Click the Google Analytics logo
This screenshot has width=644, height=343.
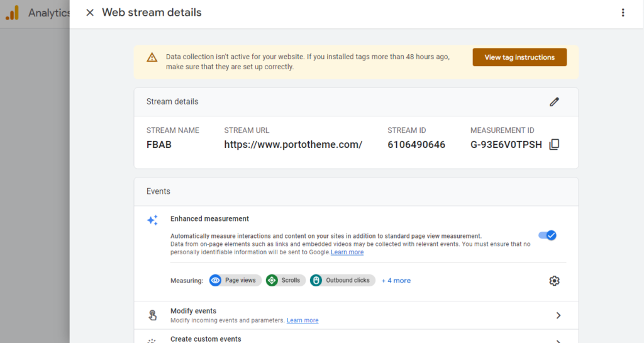click(x=13, y=13)
